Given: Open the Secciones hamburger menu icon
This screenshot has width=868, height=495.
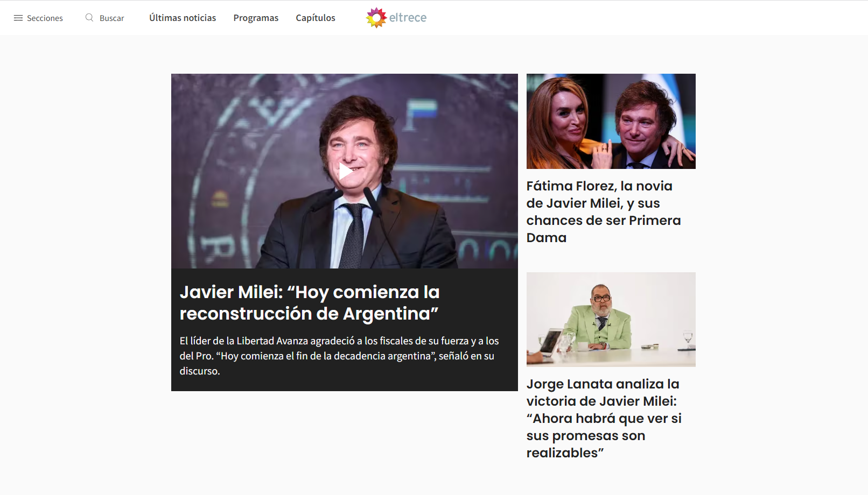Looking at the screenshot, I should coord(18,18).
